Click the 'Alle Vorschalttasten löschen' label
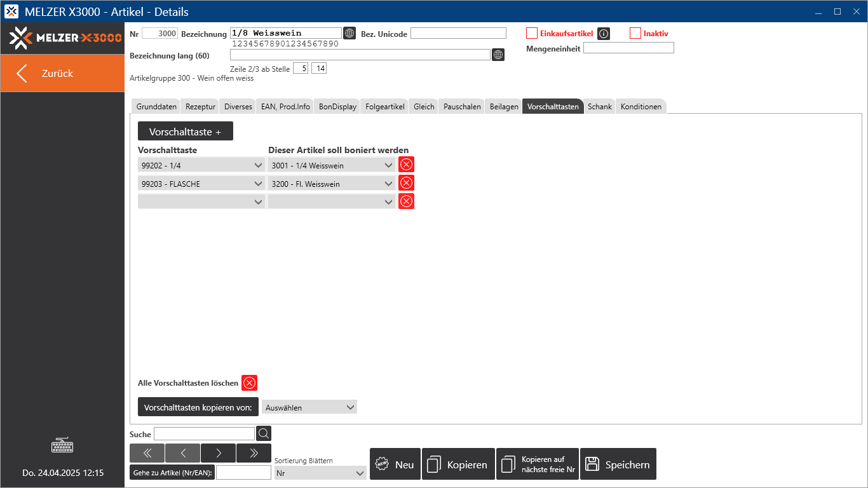 pyautogui.click(x=188, y=383)
